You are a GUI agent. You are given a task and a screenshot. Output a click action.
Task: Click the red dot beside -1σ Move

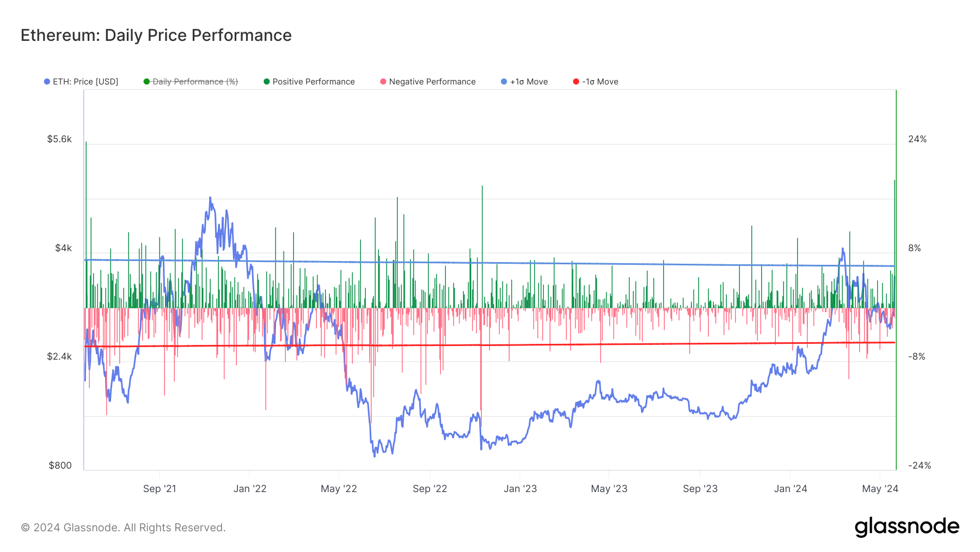click(x=576, y=82)
